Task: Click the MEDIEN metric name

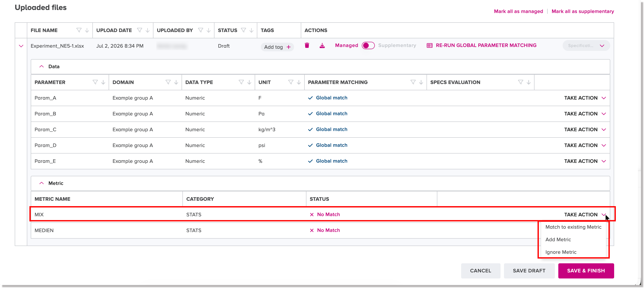Action: click(x=44, y=230)
